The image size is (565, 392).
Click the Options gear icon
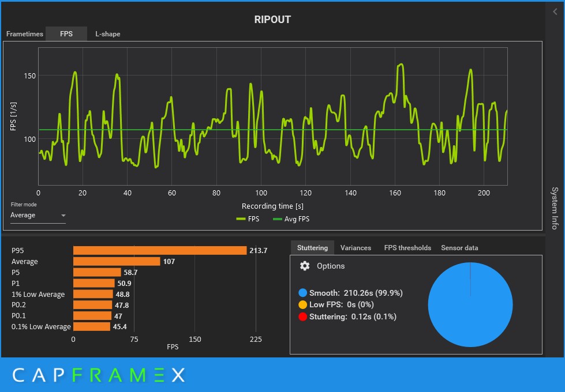pos(305,266)
